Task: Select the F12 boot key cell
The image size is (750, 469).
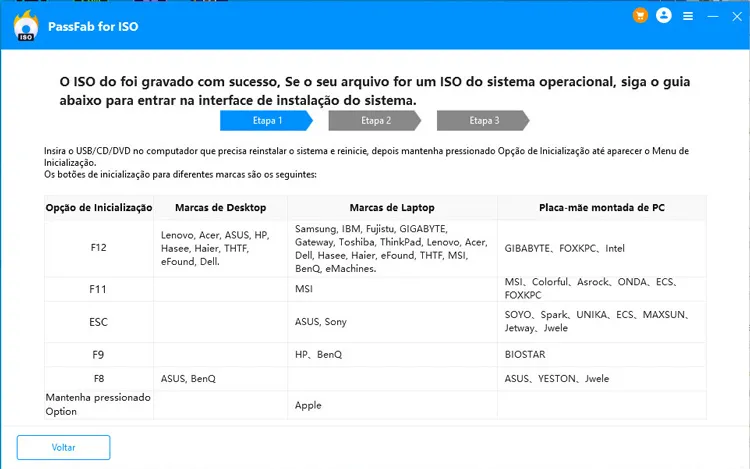Action: point(98,248)
